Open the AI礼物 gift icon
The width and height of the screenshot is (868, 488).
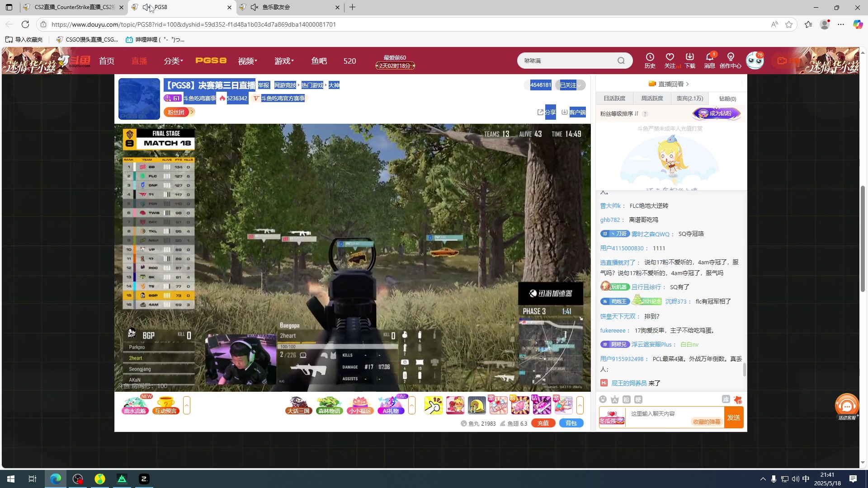(x=391, y=405)
